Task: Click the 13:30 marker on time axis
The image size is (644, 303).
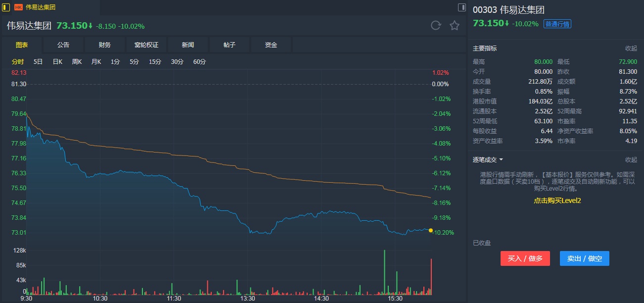Action: [x=247, y=299]
